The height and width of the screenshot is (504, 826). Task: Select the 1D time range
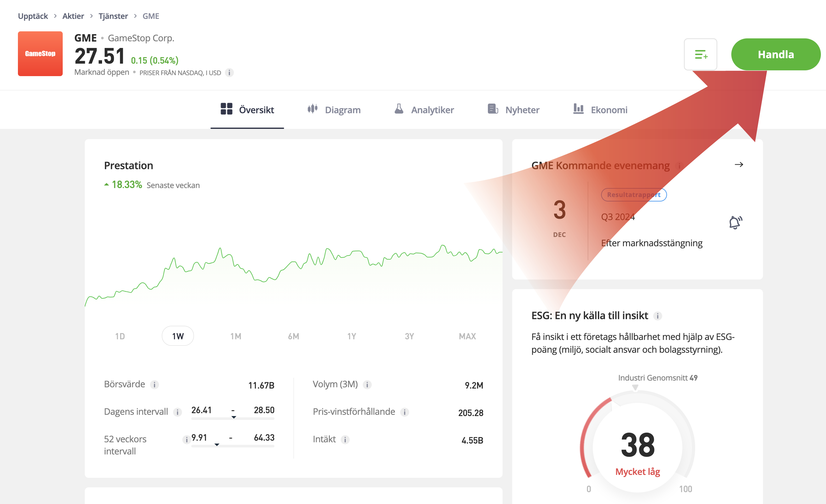coord(120,336)
